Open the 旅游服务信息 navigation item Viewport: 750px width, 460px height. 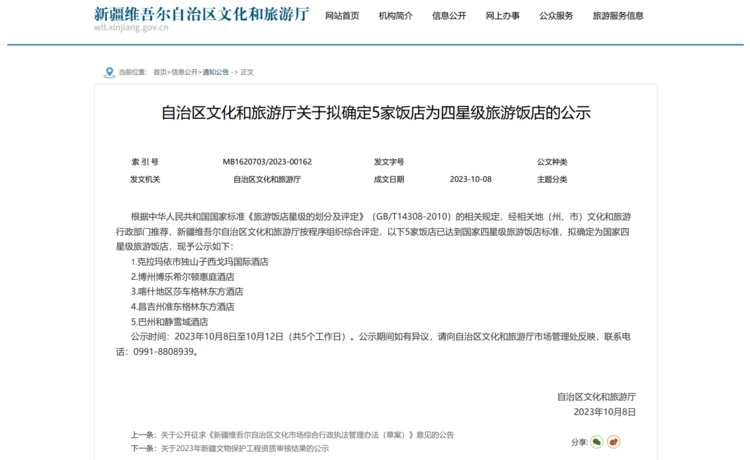click(617, 16)
